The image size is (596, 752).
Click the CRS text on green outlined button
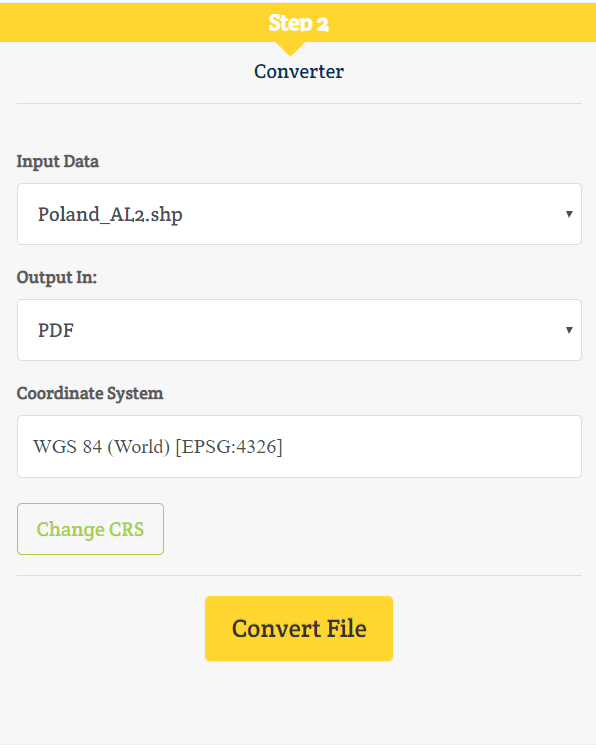point(127,529)
